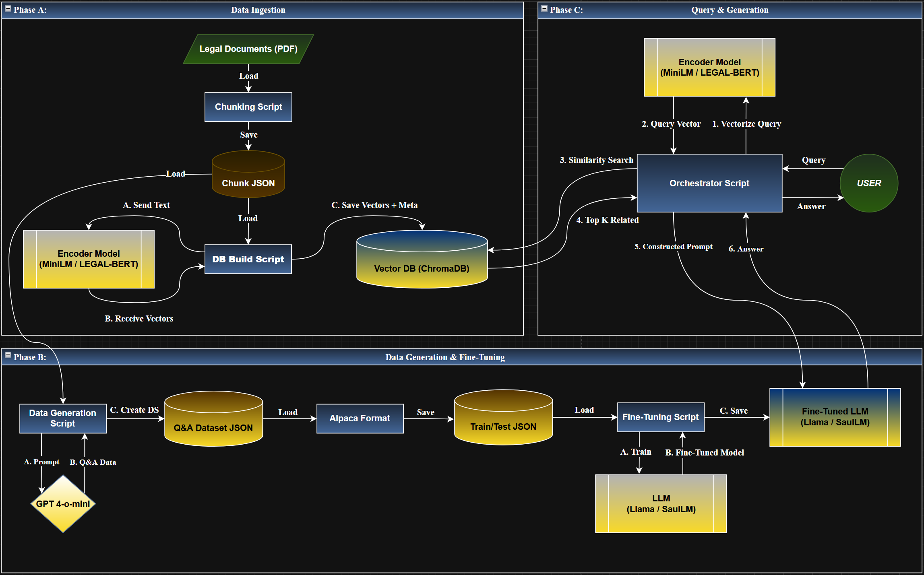This screenshot has height=575, width=924.
Task: Click the 'C. Save Vectors + Meta' label
Action: [x=374, y=205]
